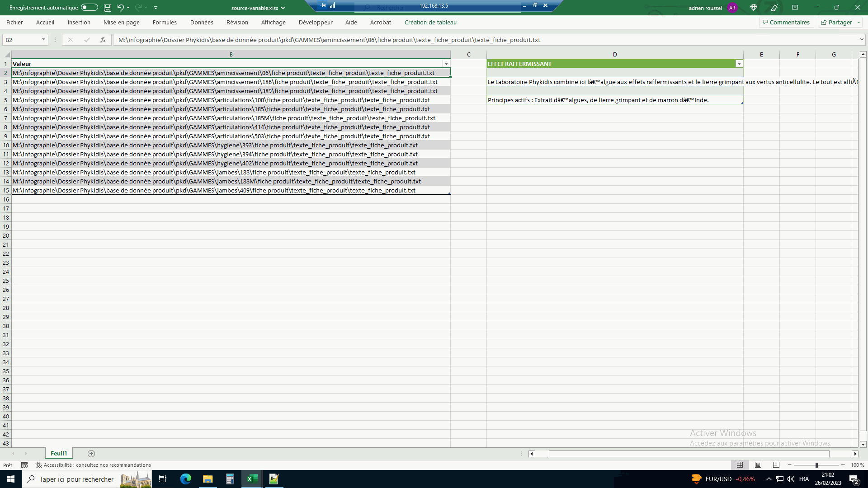Open the Création de tableau tab

[x=430, y=22]
